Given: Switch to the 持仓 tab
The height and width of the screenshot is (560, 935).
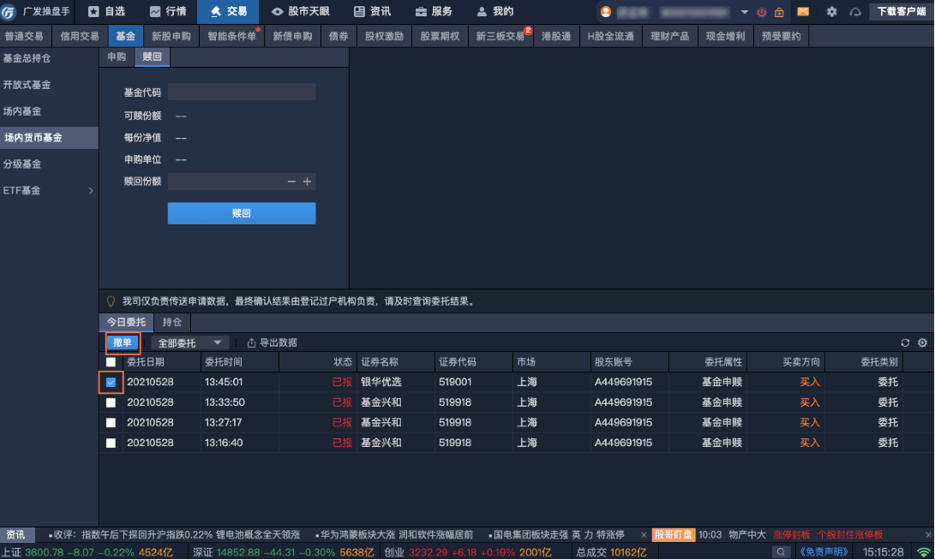Looking at the screenshot, I should point(171,322).
